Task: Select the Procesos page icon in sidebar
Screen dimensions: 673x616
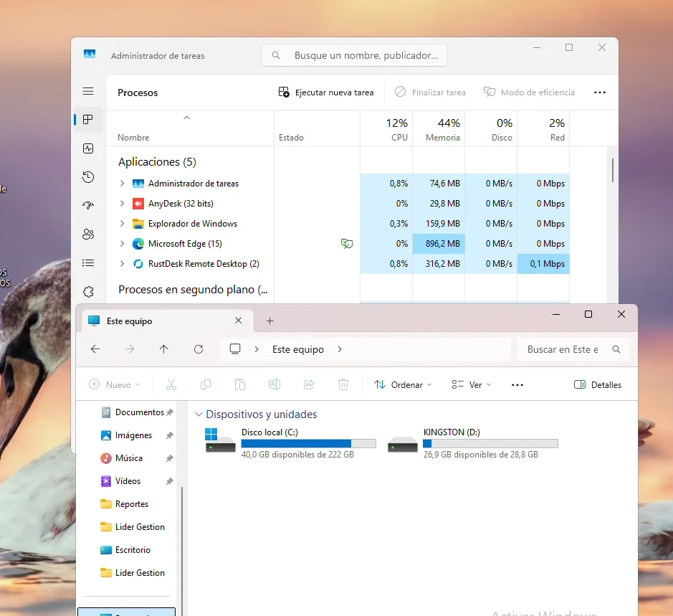Action: (88, 120)
